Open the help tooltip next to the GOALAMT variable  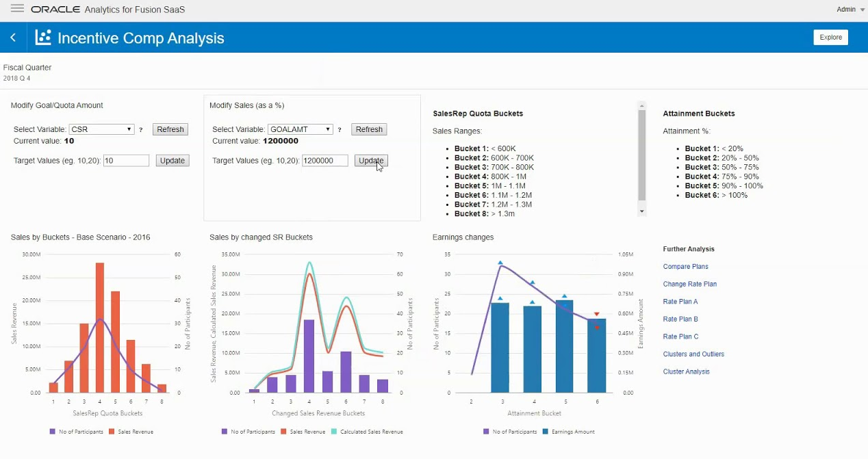[x=340, y=129]
